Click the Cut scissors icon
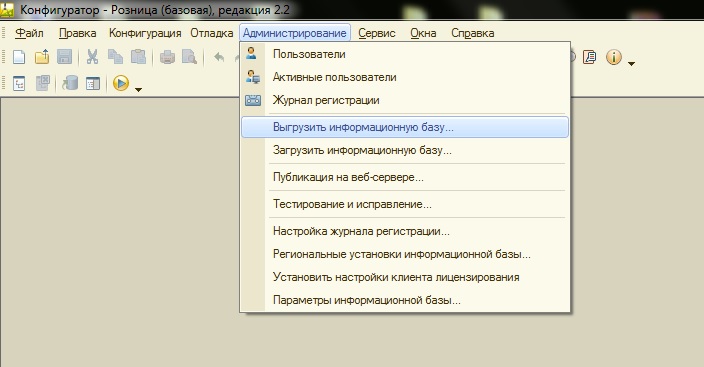This screenshot has height=367, width=704. pos(92,57)
